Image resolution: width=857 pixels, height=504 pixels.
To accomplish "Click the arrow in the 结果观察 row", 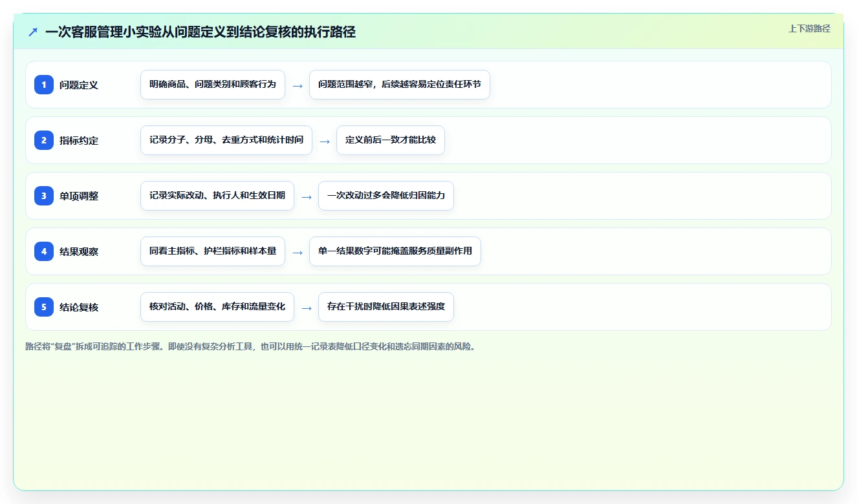I will [x=298, y=252].
